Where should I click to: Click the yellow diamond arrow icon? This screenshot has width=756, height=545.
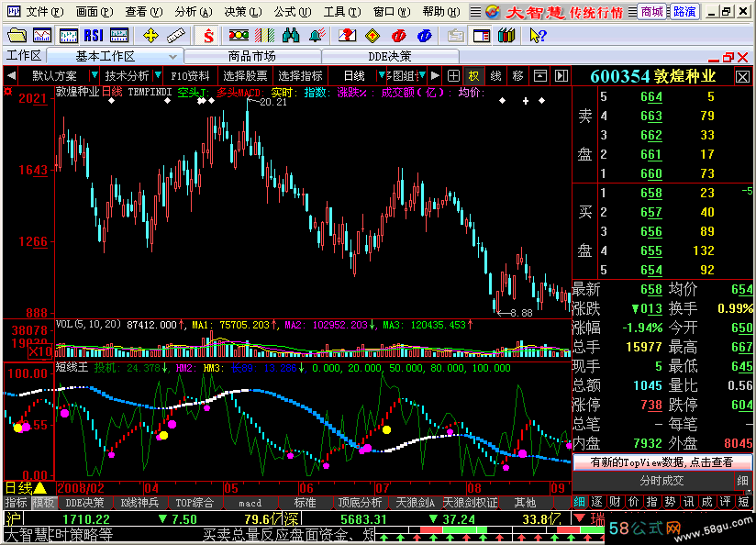click(x=372, y=35)
